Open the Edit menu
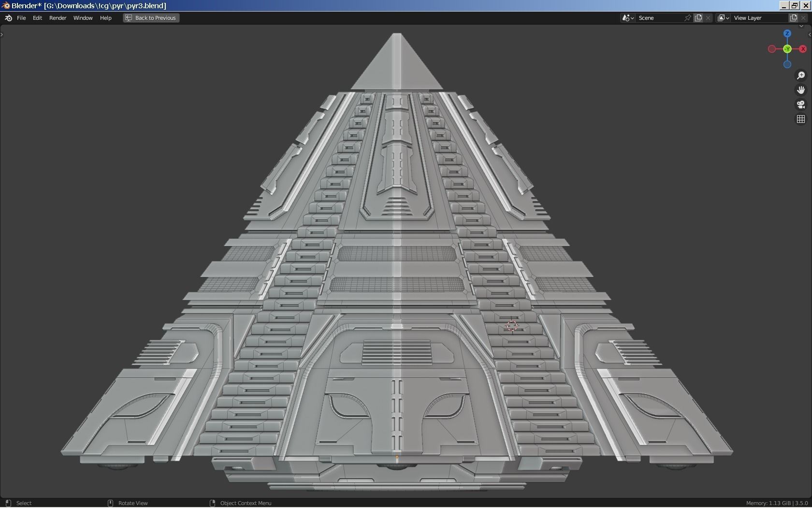 [x=37, y=18]
